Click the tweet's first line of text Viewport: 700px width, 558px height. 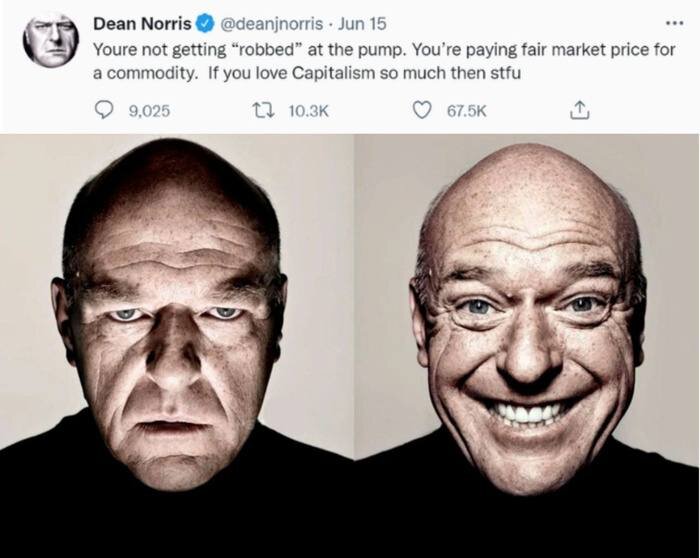pyautogui.click(x=380, y=48)
